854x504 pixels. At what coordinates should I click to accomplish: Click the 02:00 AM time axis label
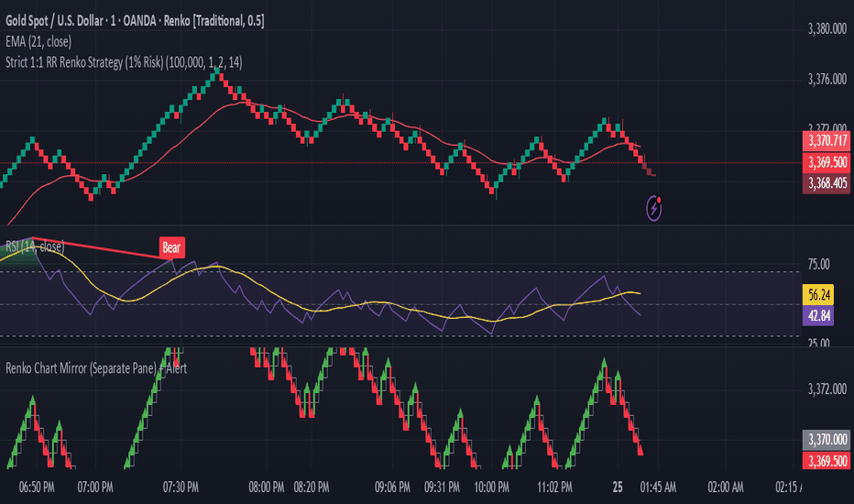click(726, 488)
